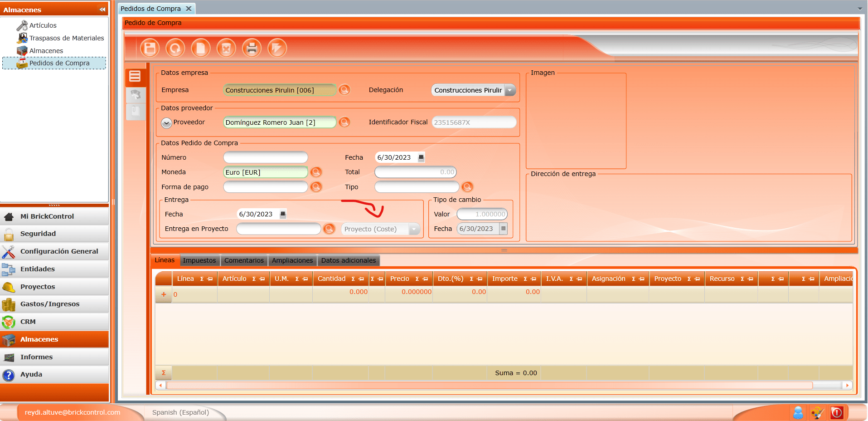
Task: Click the New document toolbar icon
Action: point(201,48)
